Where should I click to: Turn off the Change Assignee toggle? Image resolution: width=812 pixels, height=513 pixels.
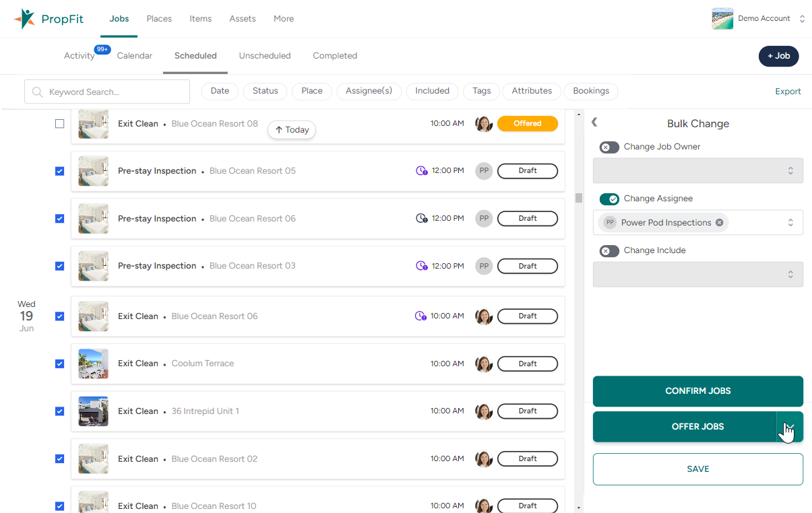point(609,199)
